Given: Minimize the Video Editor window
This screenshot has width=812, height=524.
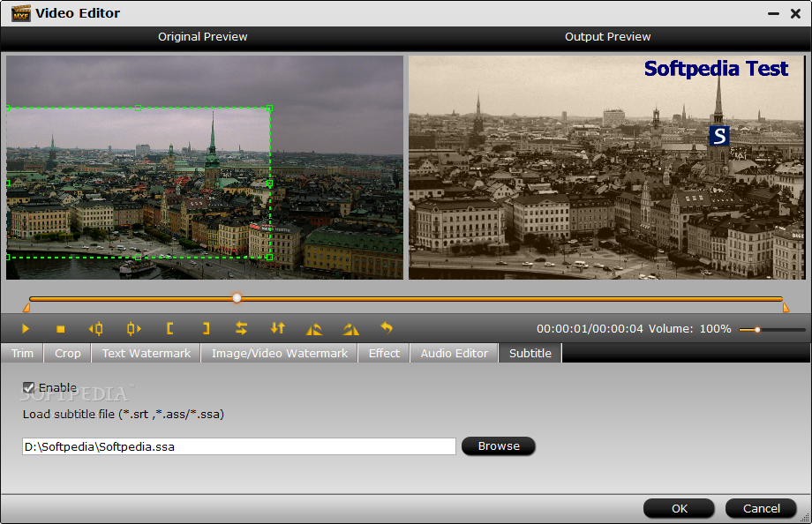Looking at the screenshot, I should click(x=773, y=14).
